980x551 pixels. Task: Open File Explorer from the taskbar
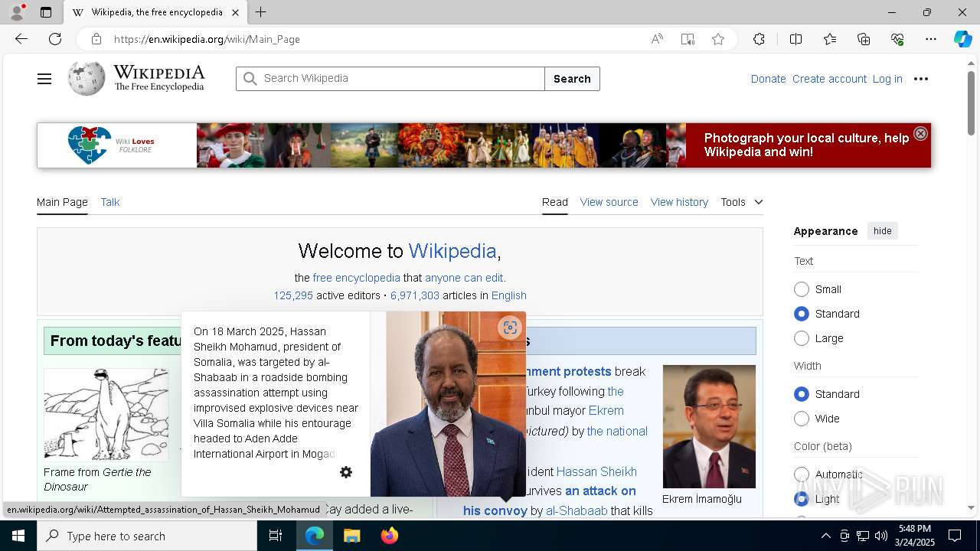coord(351,536)
